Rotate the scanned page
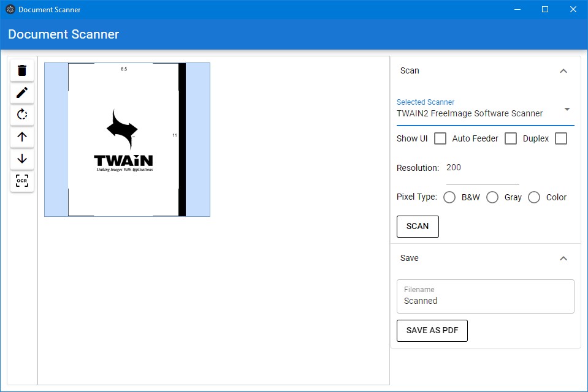 coord(22,115)
